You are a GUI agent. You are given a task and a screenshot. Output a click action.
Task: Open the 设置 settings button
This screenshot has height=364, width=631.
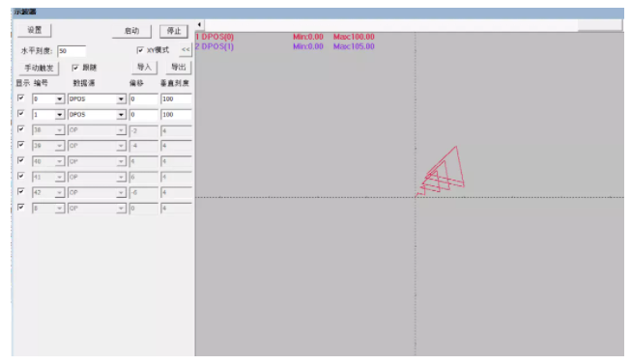[35, 30]
